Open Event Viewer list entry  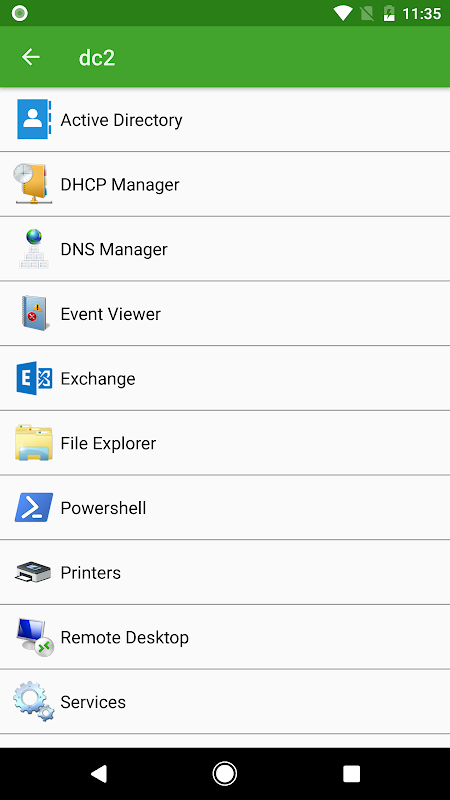[225, 313]
